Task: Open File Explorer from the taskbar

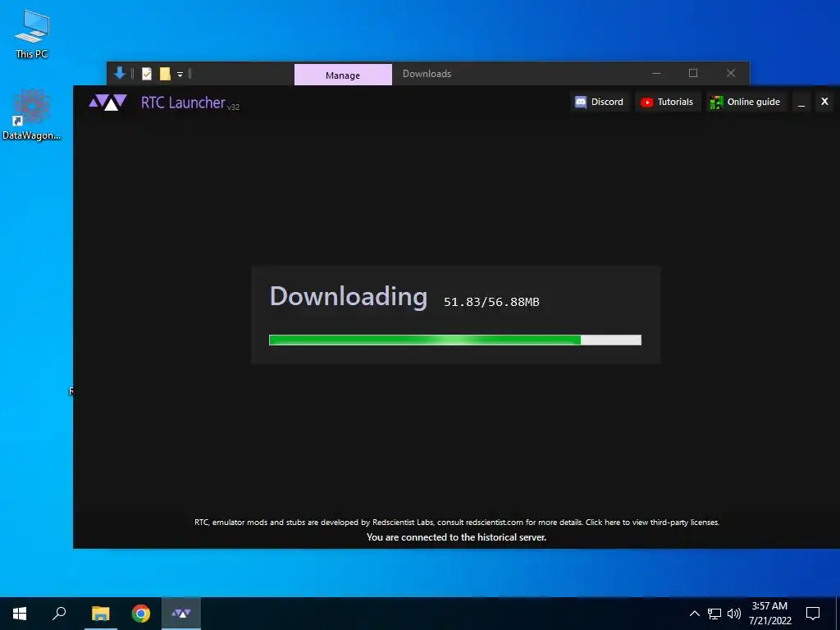Action: 100,614
